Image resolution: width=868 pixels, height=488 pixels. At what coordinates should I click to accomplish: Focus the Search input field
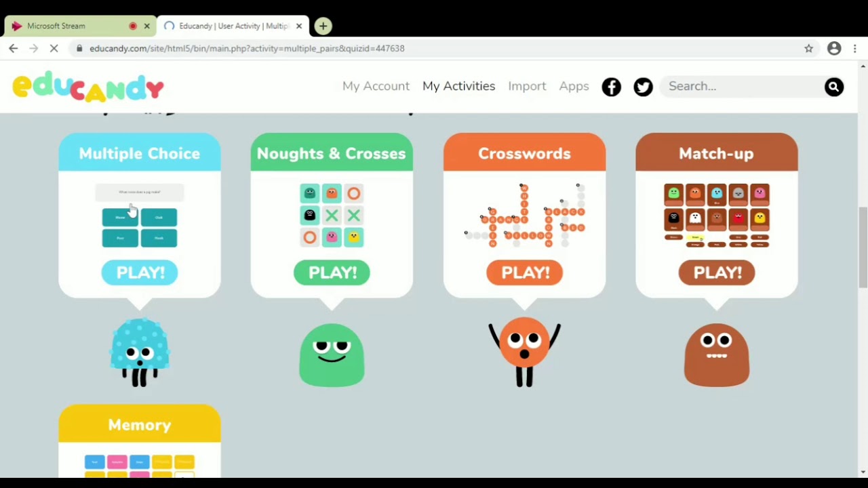[x=743, y=86]
